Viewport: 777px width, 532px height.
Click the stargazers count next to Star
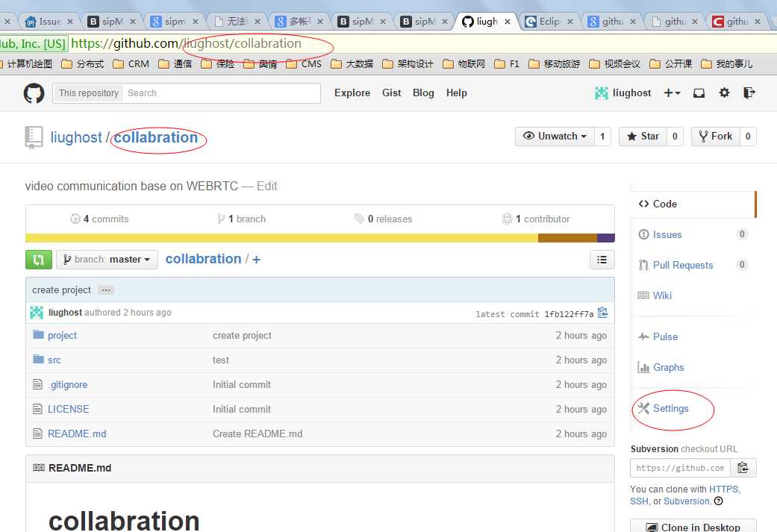pos(675,137)
